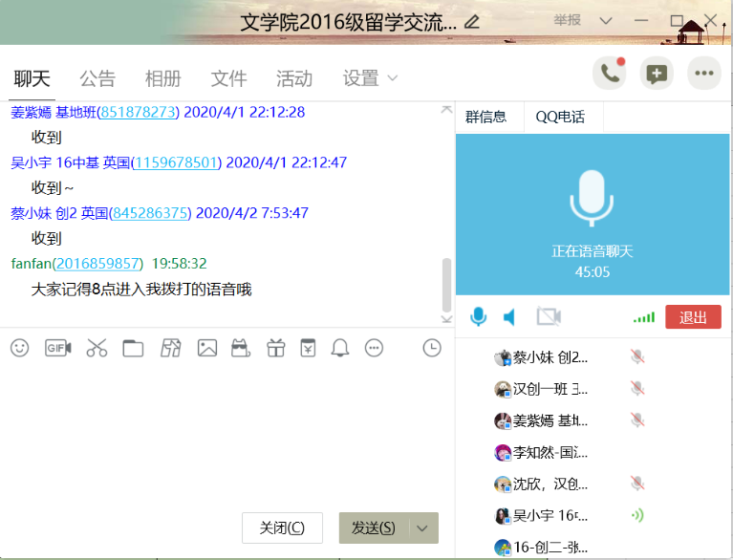Open the 发送 button options arrow
Viewport: 733px width, 560px height.
coord(423,528)
